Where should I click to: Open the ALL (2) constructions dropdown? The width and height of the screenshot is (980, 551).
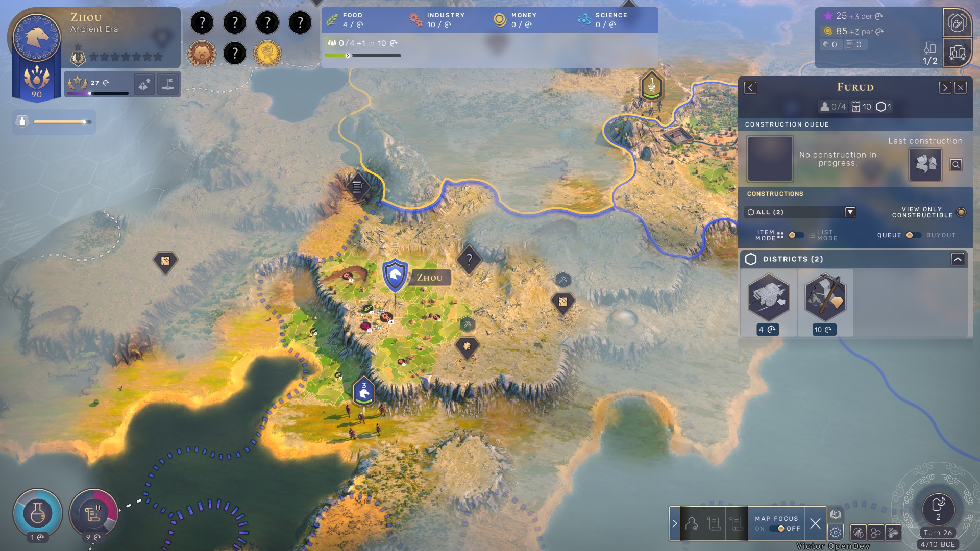tap(850, 211)
